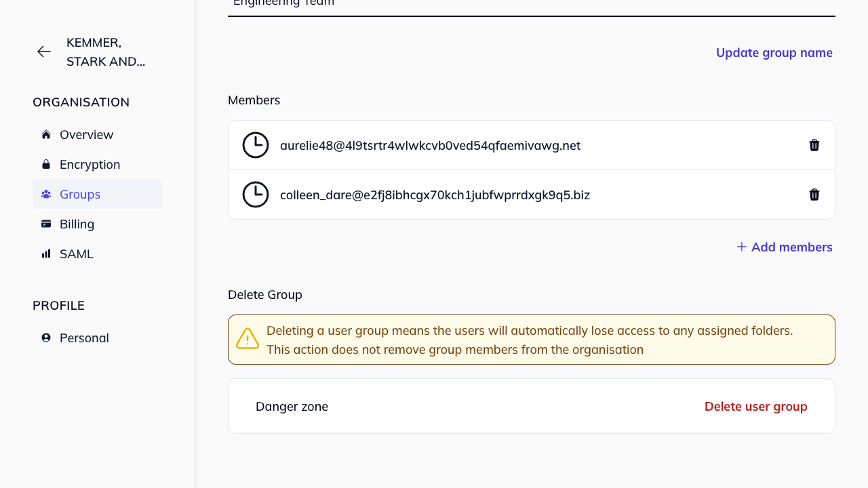This screenshot has height=488, width=868.
Task: Open the Billing section in the sidebar
Action: point(77,224)
